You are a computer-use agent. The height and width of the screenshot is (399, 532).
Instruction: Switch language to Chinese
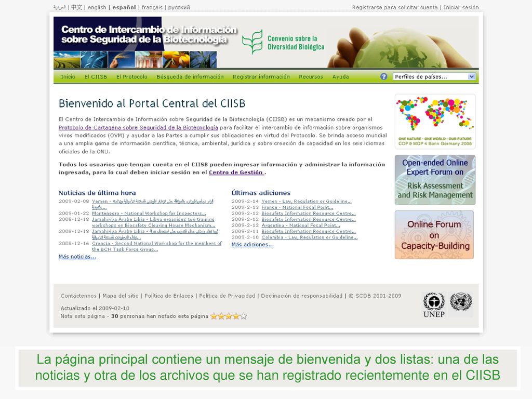tap(77, 7)
